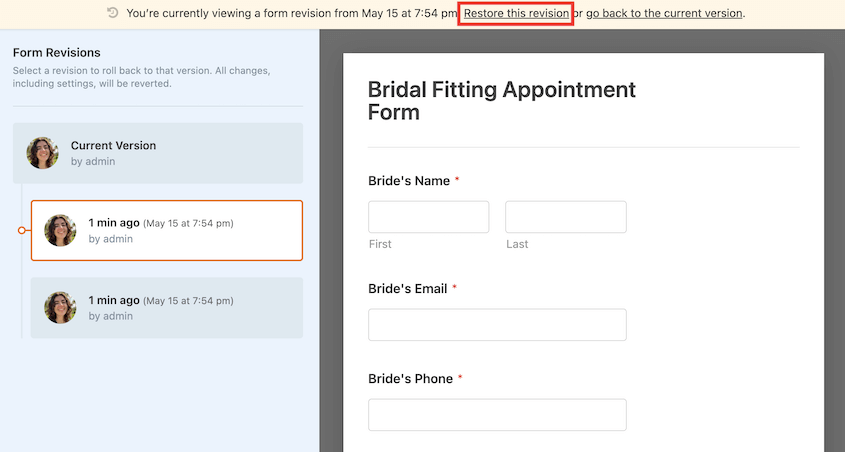Focus the First name input field
This screenshot has height=452, width=845.
coord(428,217)
